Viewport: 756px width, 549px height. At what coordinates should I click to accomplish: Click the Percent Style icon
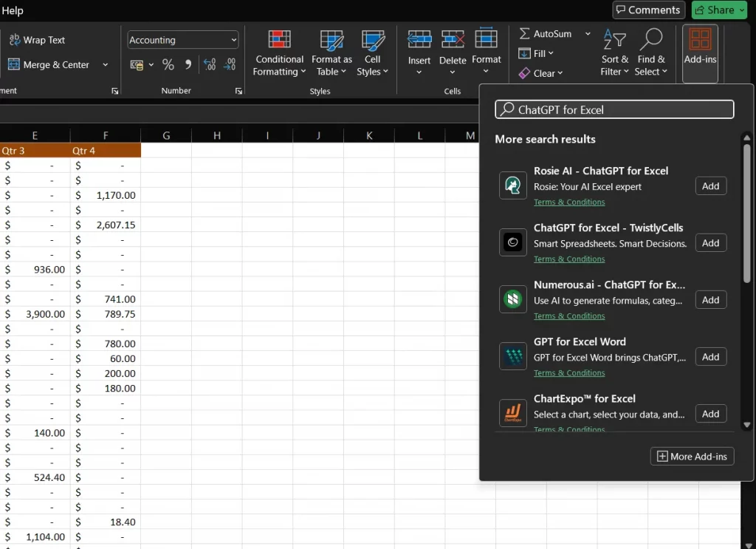click(168, 65)
